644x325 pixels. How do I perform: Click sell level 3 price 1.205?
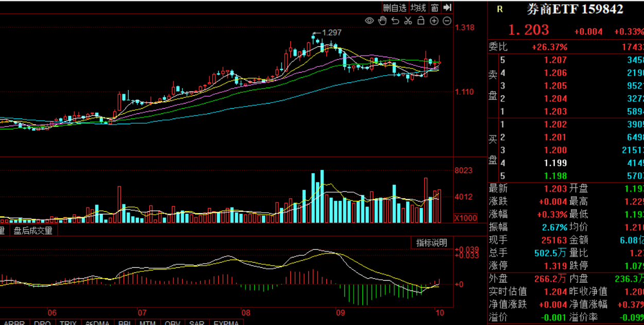tap(555, 86)
